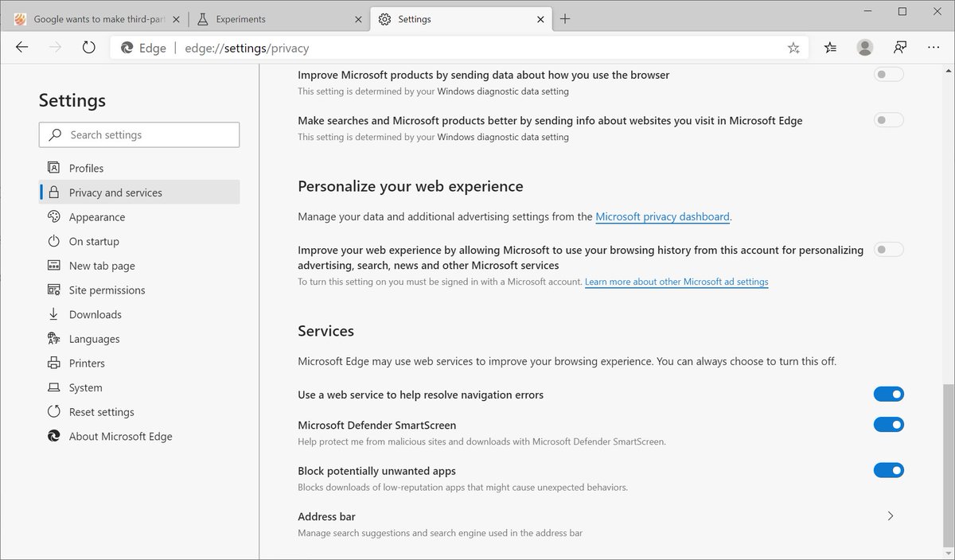Open first Windows diagnostic data setting text
The width and height of the screenshot is (955, 560).
pyautogui.click(x=503, y=91)
